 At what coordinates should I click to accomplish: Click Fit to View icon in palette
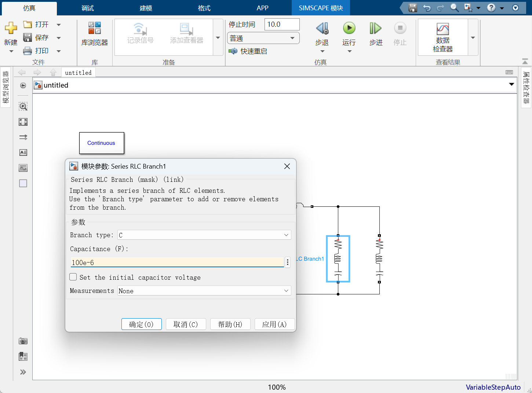pos(23,122)
